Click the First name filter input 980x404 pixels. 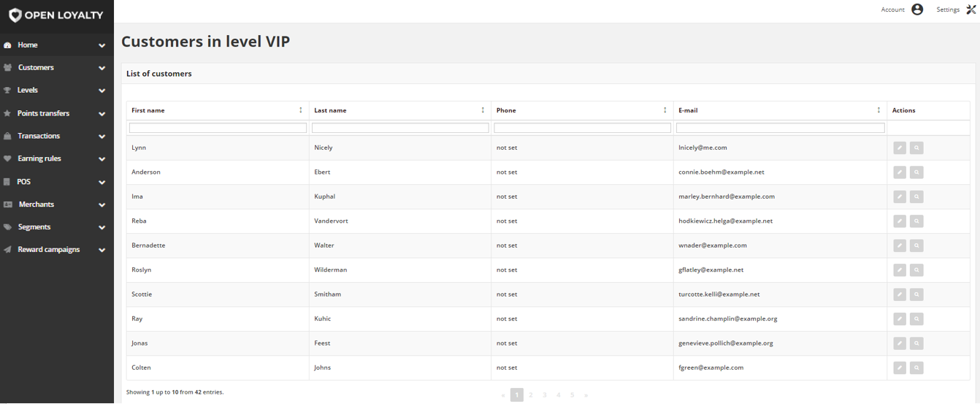pyautogui.click(x=218, y=128)
